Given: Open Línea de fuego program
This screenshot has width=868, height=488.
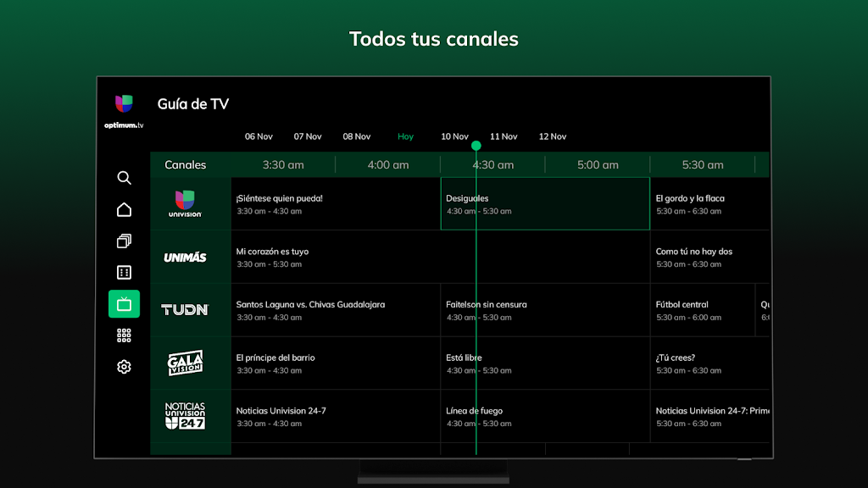Looking at the screenshot, I should coord(544,416).
